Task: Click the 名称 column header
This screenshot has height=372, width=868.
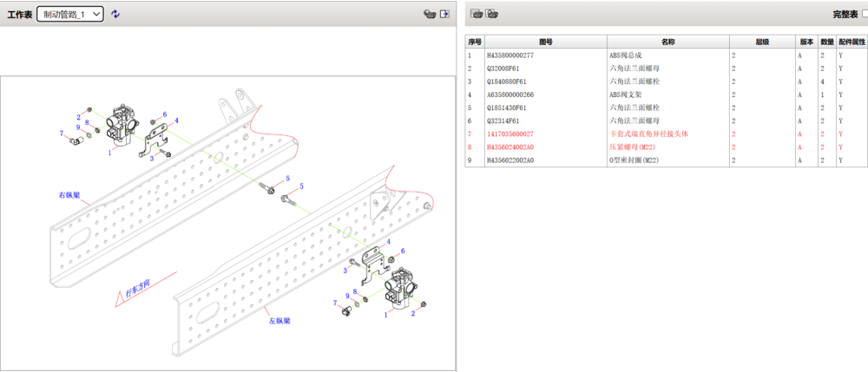Action: point(667,42)
